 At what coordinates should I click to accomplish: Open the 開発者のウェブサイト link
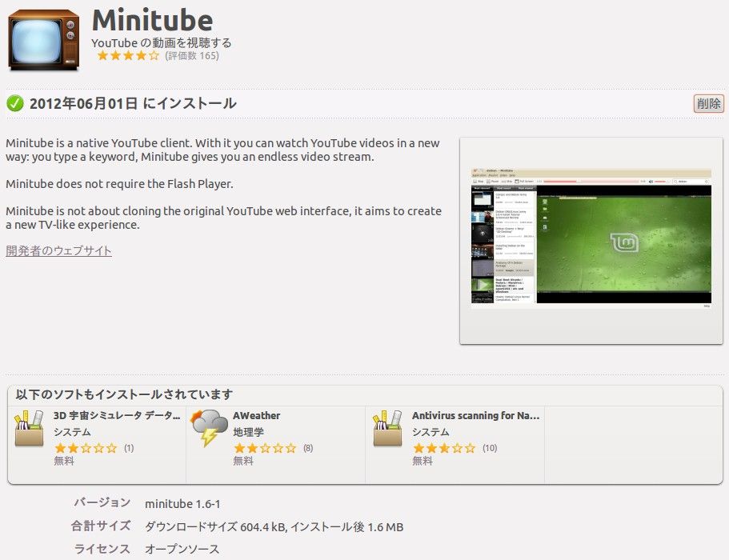58,250
